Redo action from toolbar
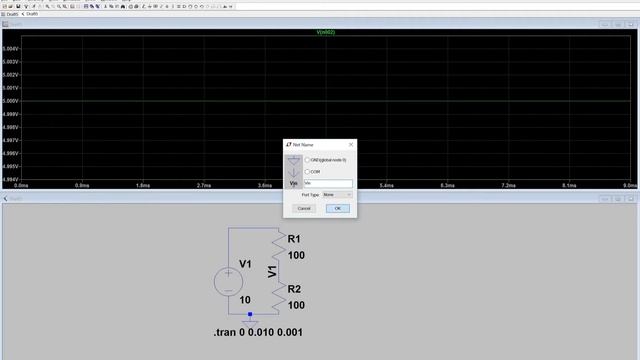 [x=208, y=7]
